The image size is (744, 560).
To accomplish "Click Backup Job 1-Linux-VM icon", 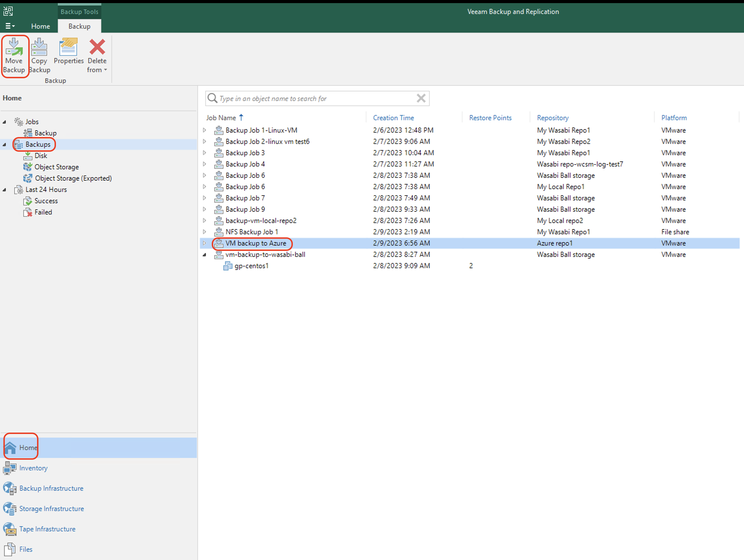I will tap(219, 130).
